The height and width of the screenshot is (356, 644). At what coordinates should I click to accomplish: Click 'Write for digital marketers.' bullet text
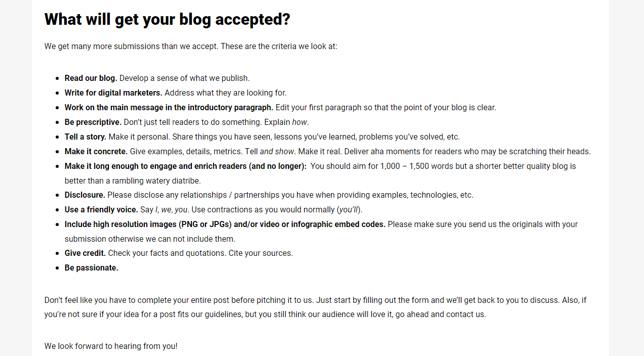pyautogui.click(x=113, y=93)
